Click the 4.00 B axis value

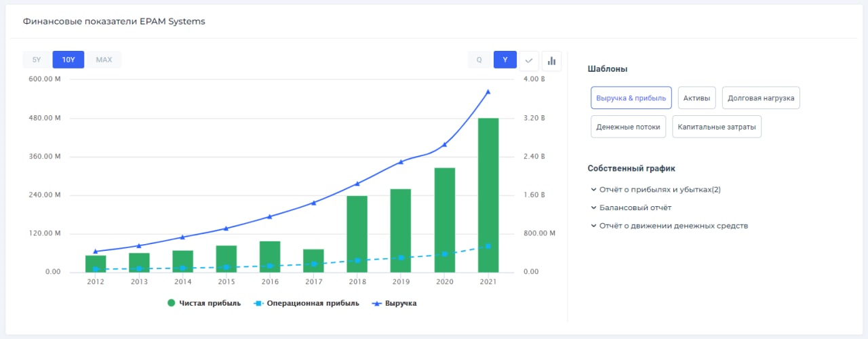pyautogui.click(x=534, y=79)
